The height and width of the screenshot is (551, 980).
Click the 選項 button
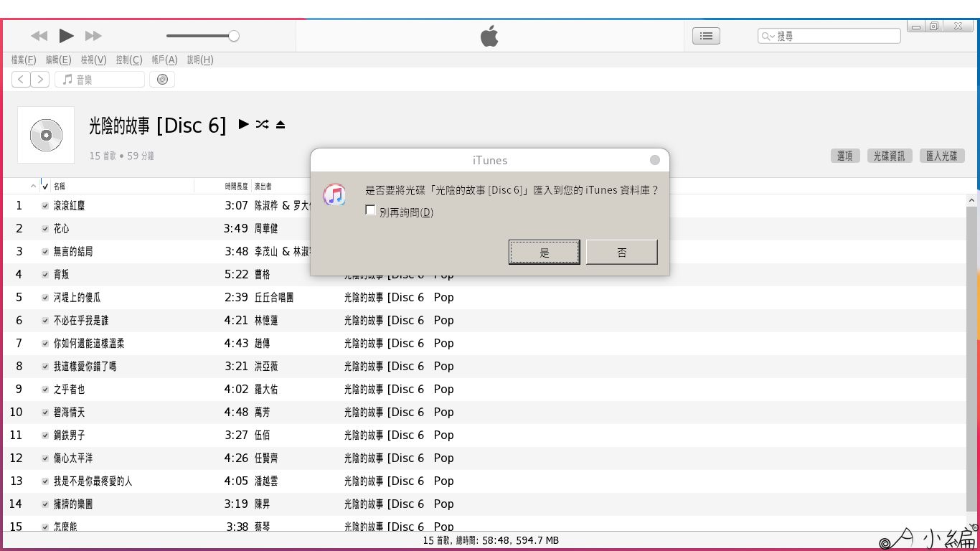click(845, 156)
